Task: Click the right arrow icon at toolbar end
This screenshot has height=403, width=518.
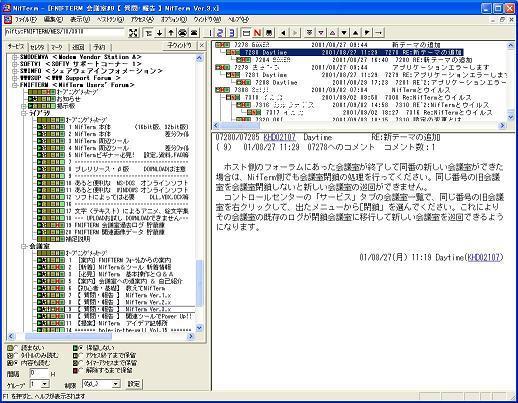Action: [x=378, y=33]
